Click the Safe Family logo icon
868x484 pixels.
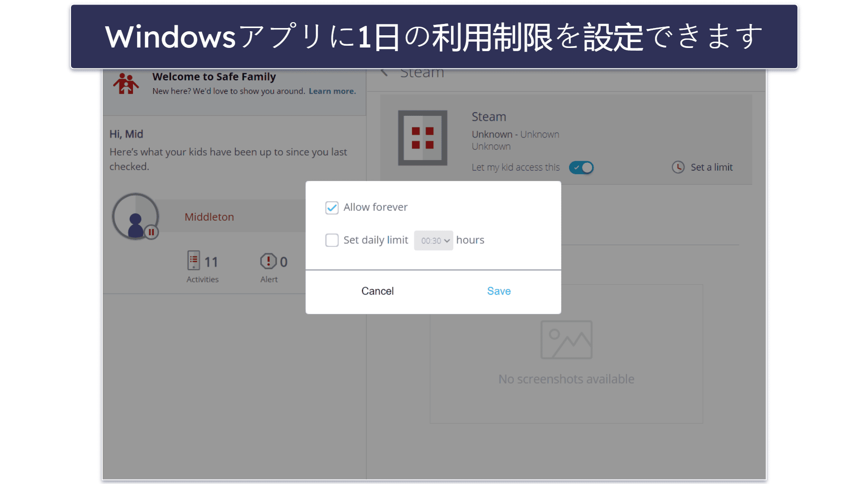(126, 84)
